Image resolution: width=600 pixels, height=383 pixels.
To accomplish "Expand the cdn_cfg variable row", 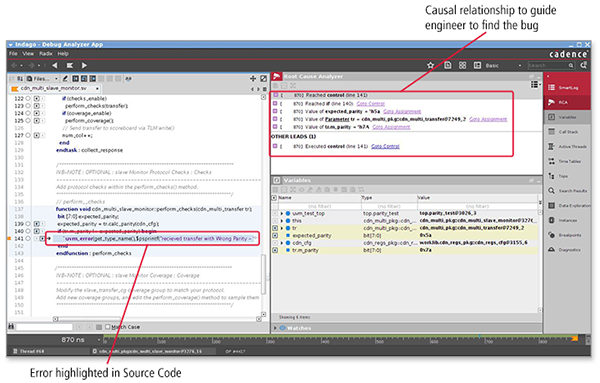I will pyautogui.click(x=282, y=243).
